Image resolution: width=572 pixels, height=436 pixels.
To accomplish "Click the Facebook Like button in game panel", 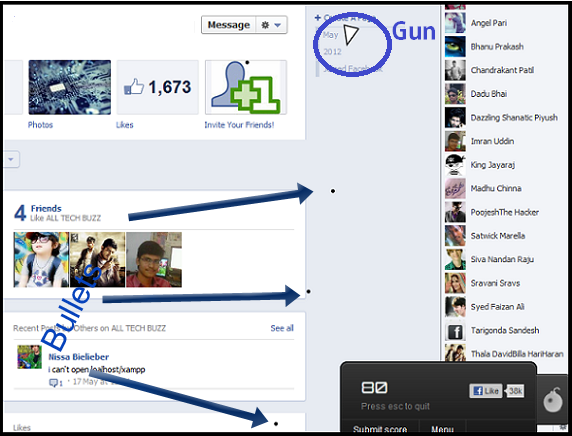I will (486, 391).
